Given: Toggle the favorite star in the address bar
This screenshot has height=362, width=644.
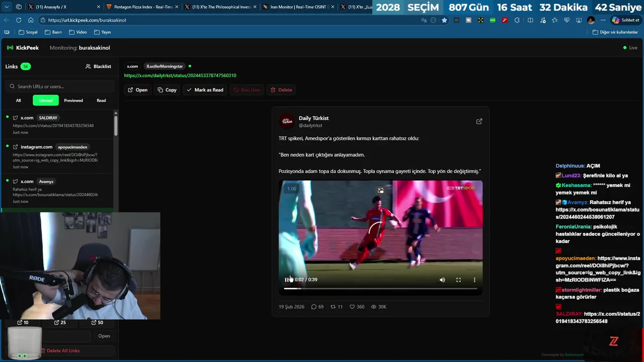Looking at the screenshot, I should click(444, 20).
